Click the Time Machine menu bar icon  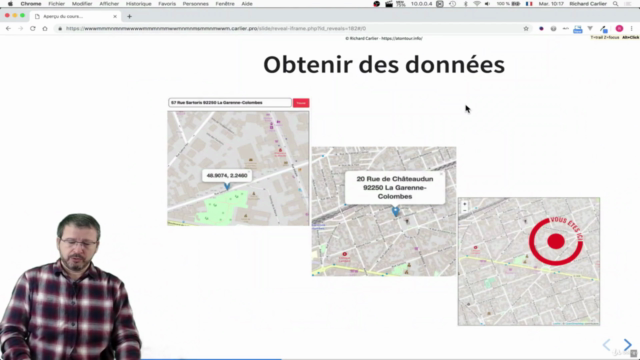coord(453,4)
